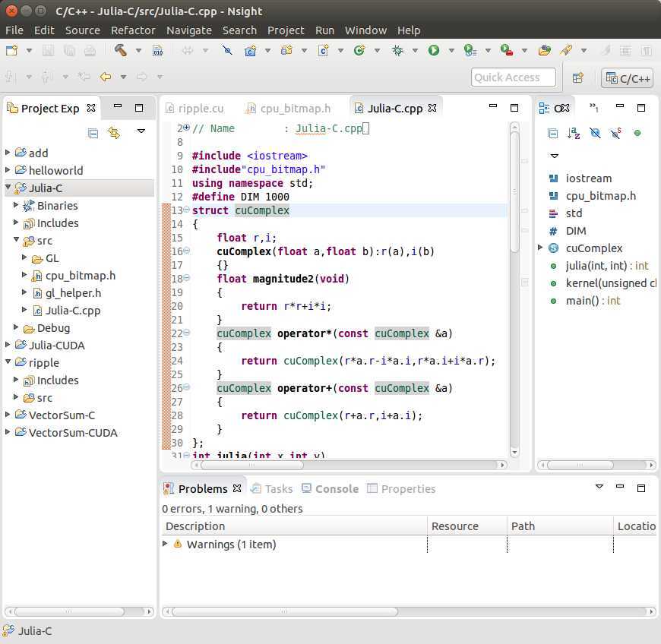
Task: Click the Quick Access input field
Action: [x=513, y=77]
